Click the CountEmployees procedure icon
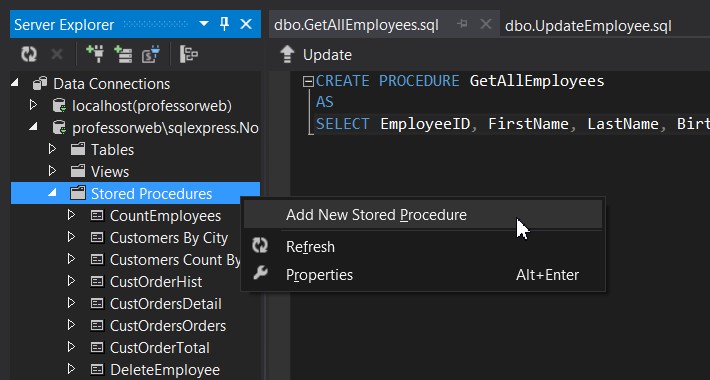This screenshot has height=380, width=710. pos(97,215)
